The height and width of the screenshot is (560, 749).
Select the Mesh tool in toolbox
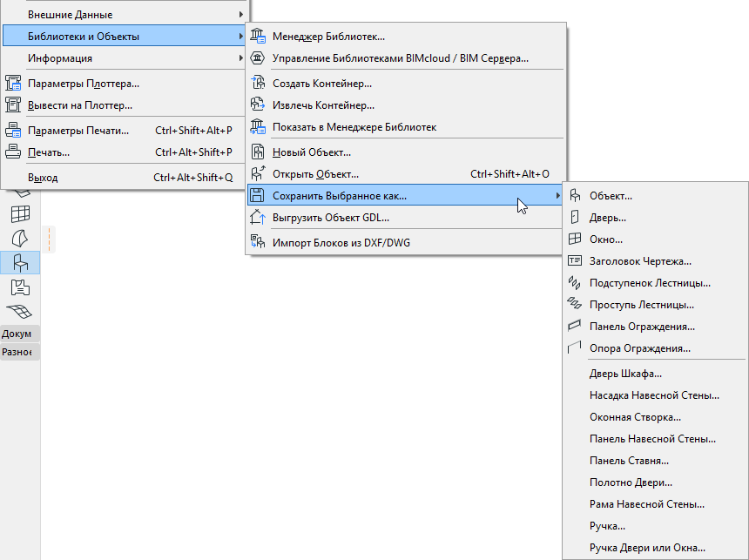[x=20, y=311]
